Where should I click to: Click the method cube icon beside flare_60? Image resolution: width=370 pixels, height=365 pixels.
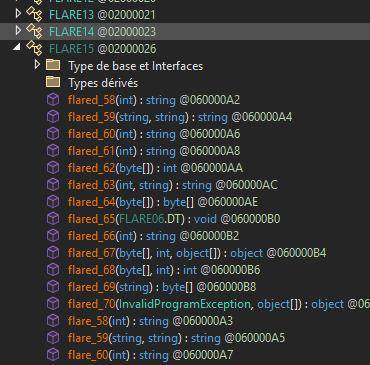coord(53,354)
